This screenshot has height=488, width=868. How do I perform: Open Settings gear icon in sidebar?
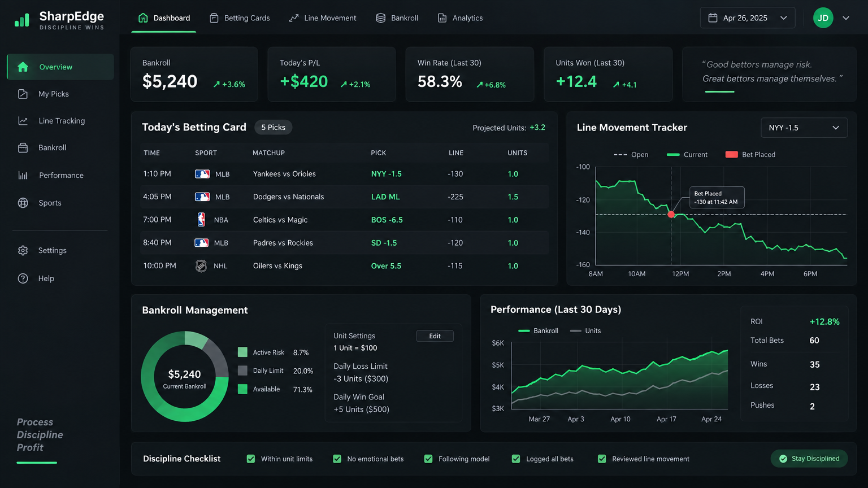click(x=23, y=250)
